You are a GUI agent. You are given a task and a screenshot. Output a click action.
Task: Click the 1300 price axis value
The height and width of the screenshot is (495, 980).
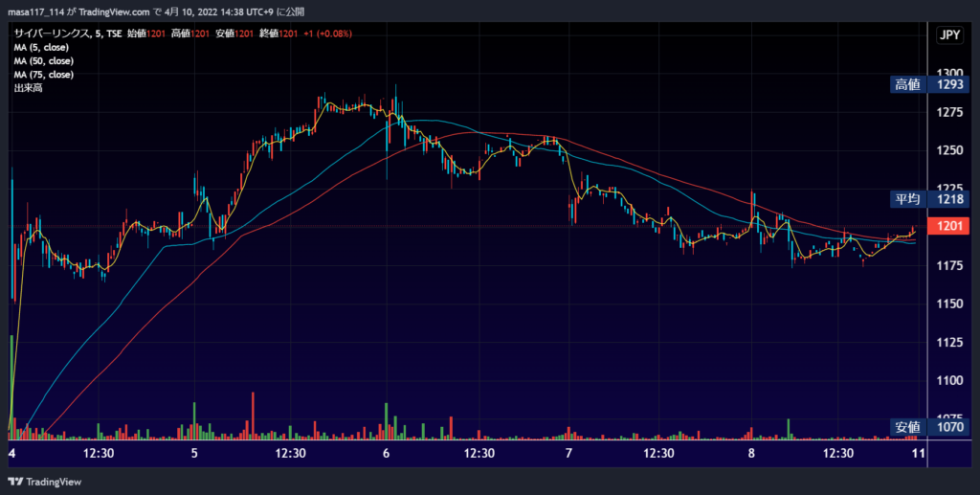[x=949, y=73]
